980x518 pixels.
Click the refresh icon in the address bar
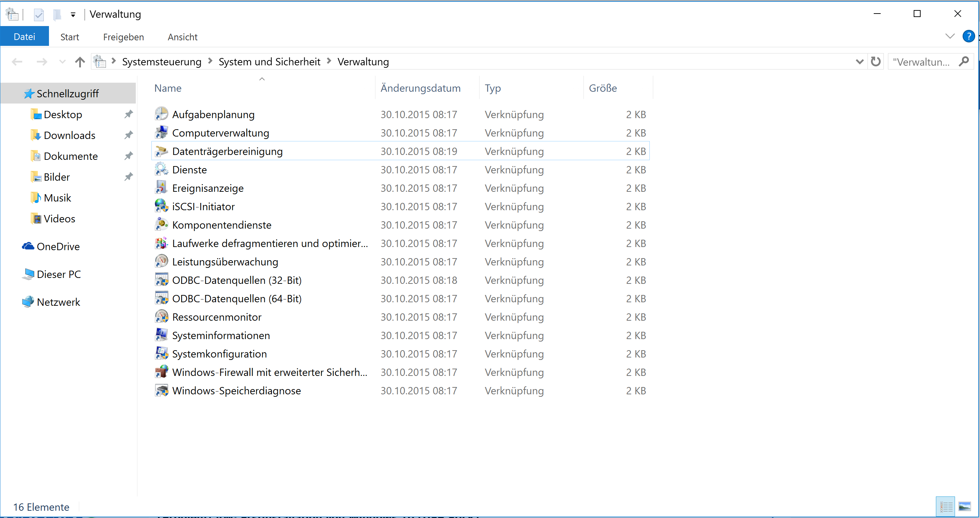point(876,61)
